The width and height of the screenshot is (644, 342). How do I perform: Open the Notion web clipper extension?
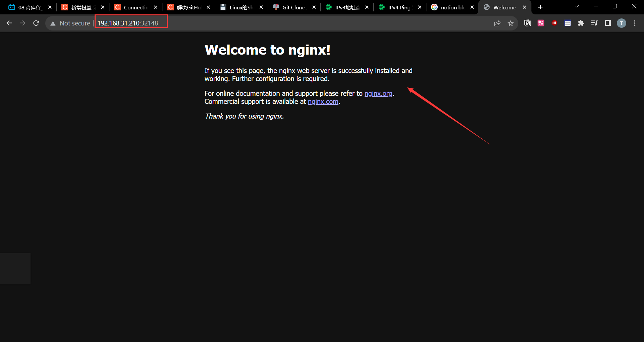[x=528, y=23]
